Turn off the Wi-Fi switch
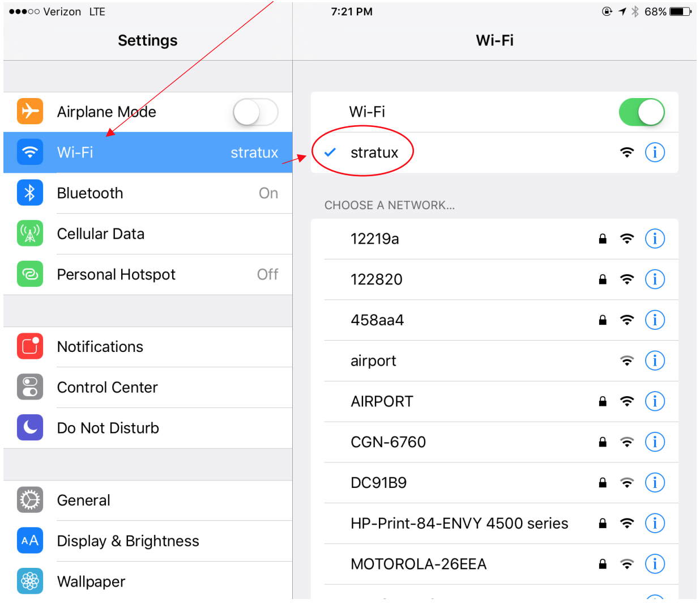 pos(642,112)
